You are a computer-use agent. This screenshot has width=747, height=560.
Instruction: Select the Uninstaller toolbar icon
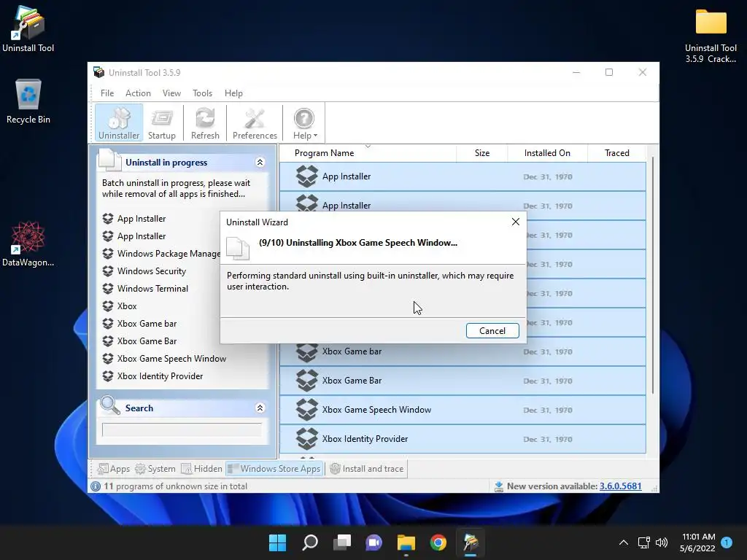(x=119, y=122)
